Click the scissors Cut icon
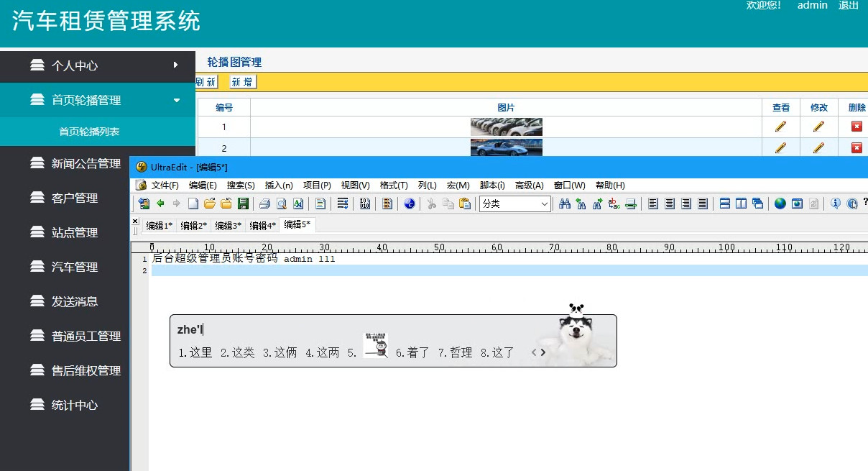This screenshot has width=868, height=471. [x=431, y=204]
